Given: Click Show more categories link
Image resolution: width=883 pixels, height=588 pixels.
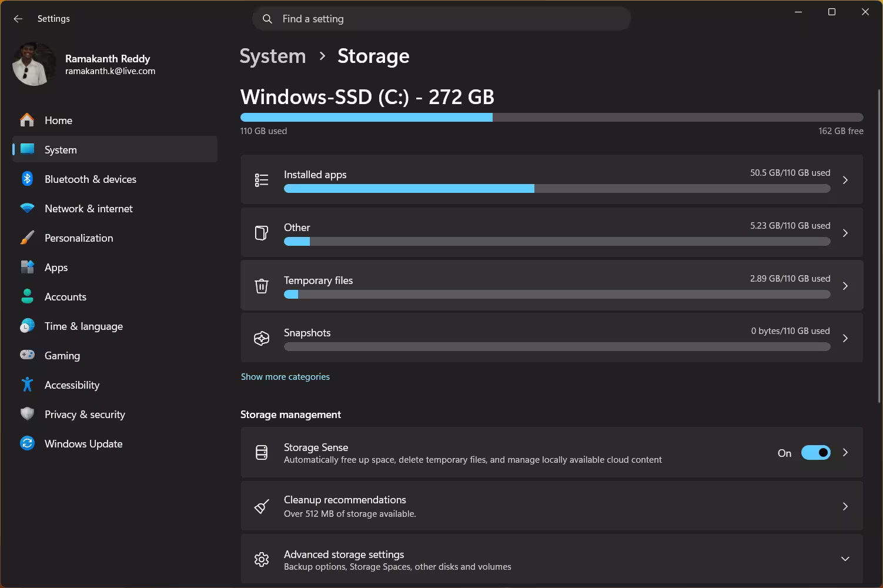Looking at the screenshot, I should [x=285, y=377].
